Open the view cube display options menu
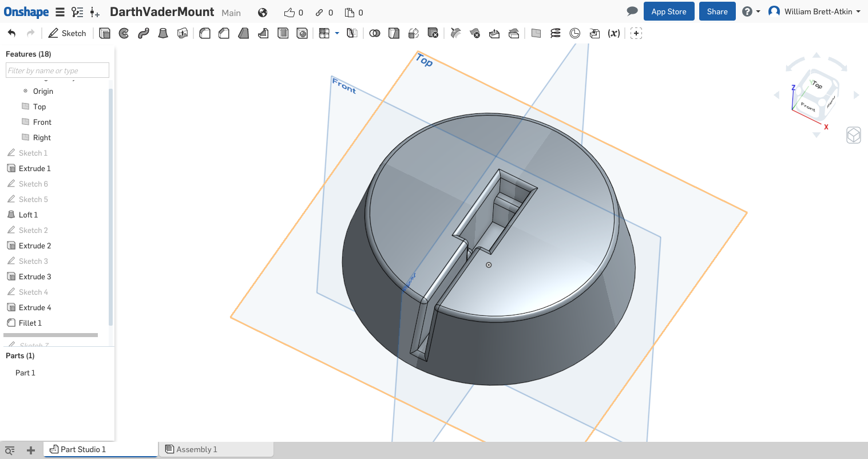 coord(854,136)
